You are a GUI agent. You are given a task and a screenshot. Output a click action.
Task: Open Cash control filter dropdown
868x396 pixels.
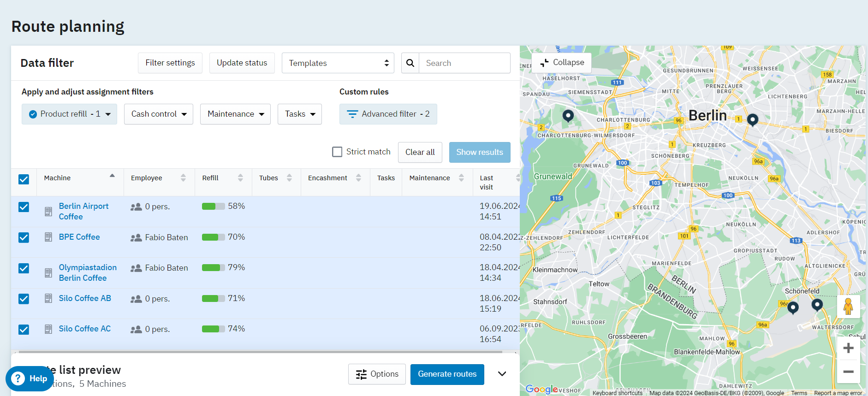pyautogui.click(x=159, y=114)
